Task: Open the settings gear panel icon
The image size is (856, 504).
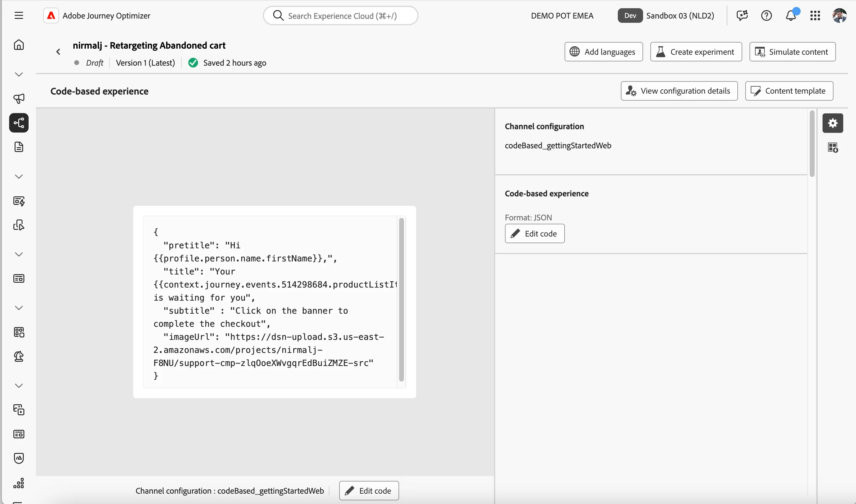Action: pyautogui.click(x=833, y=123)
